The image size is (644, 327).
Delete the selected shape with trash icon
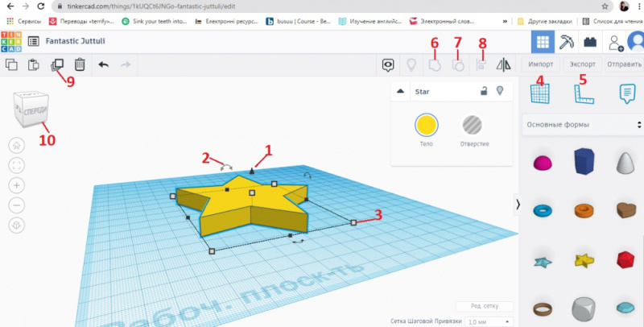click(80, 64)
